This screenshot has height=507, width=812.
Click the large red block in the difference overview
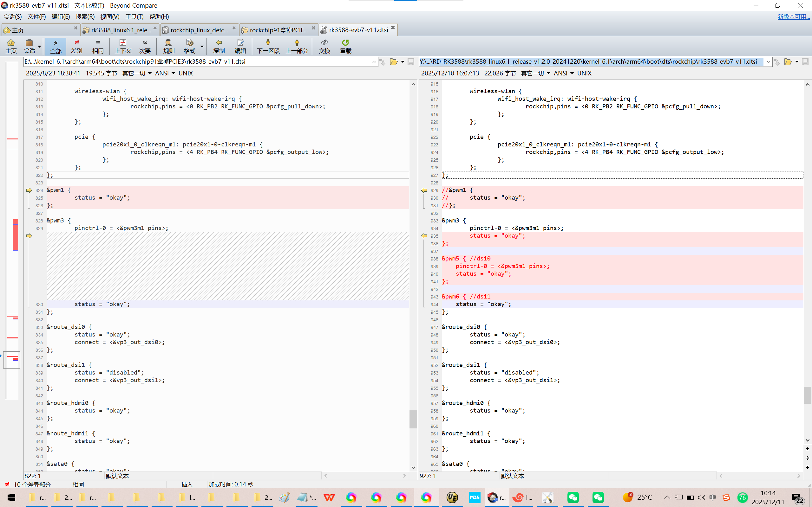point(15,235)
